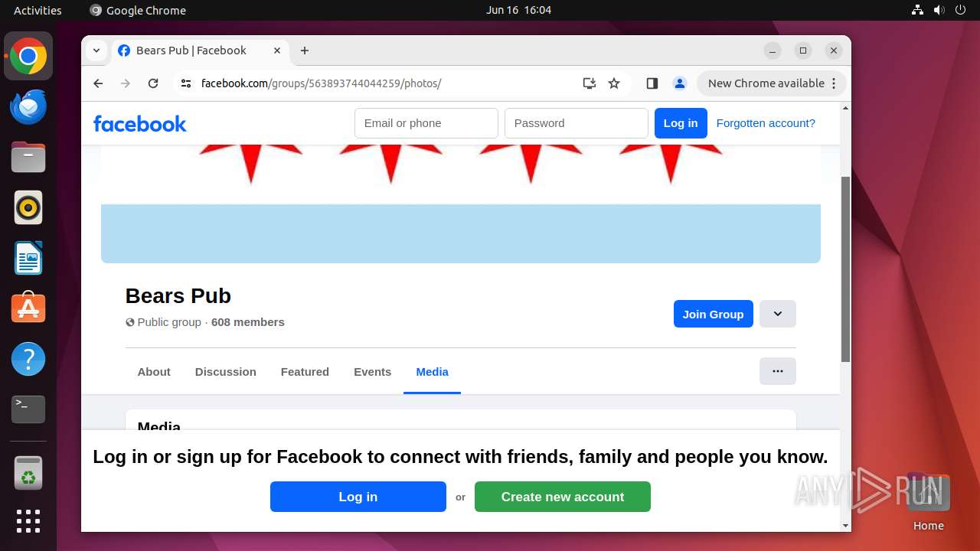Launch Thunderbird mail from the dock
The image size is (980, 551).
click(28, 107)
